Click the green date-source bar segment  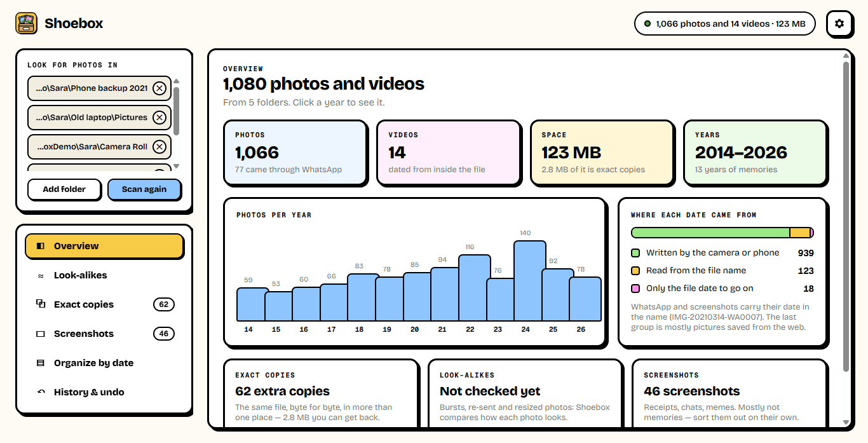(710, 233)
